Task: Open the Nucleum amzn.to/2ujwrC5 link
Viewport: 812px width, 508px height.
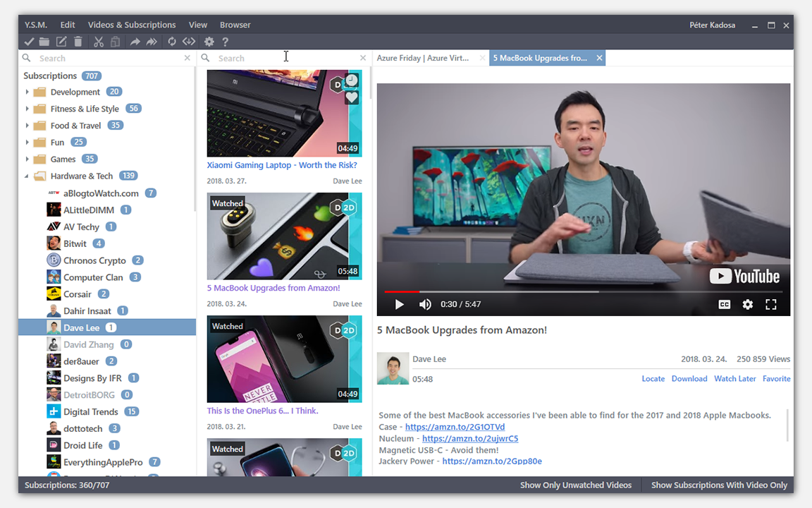Action: pos(470,439)
